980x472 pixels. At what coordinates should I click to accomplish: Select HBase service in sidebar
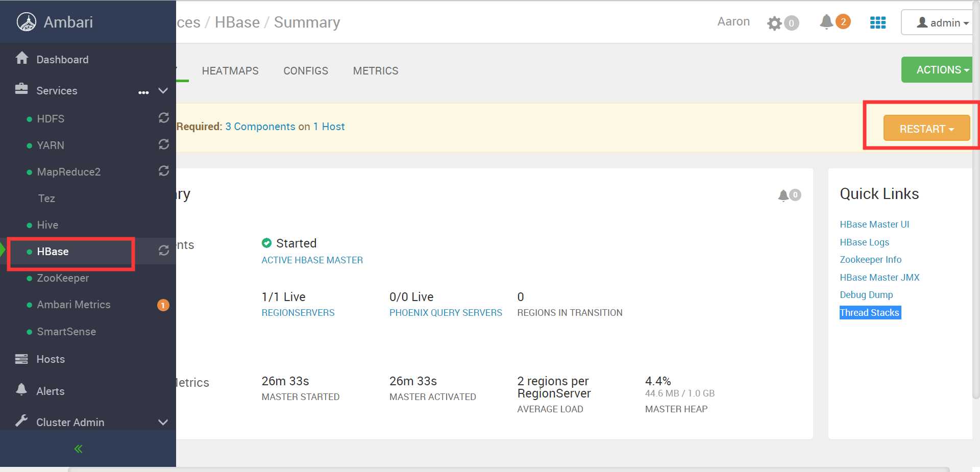[x=53, y=252]
